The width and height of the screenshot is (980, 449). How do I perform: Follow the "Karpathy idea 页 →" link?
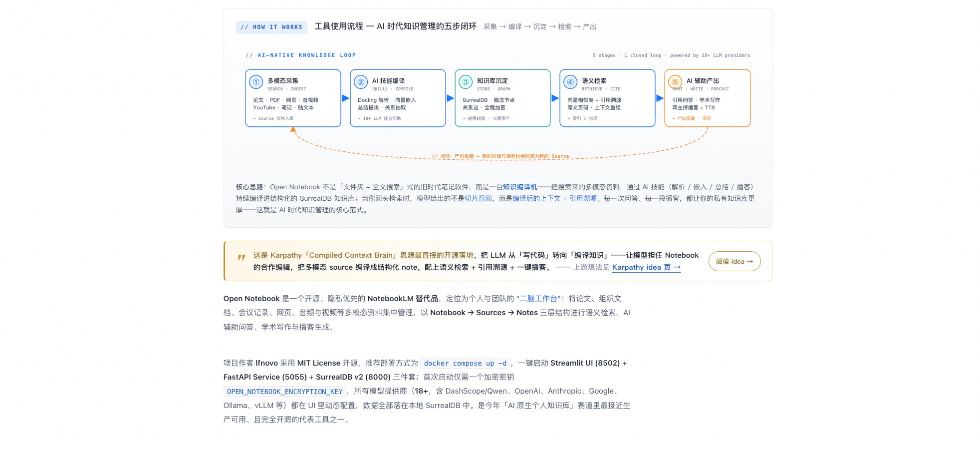(646, 267)
